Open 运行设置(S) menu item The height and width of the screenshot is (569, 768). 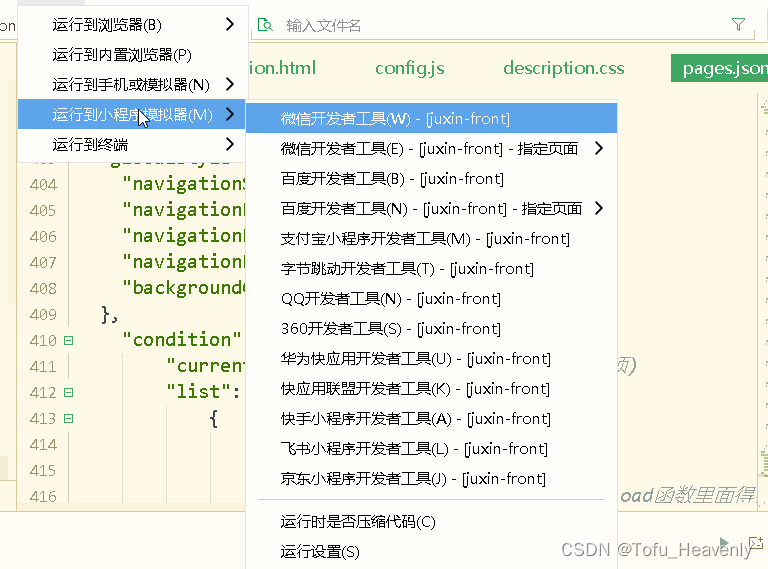[x=431, y=552]
